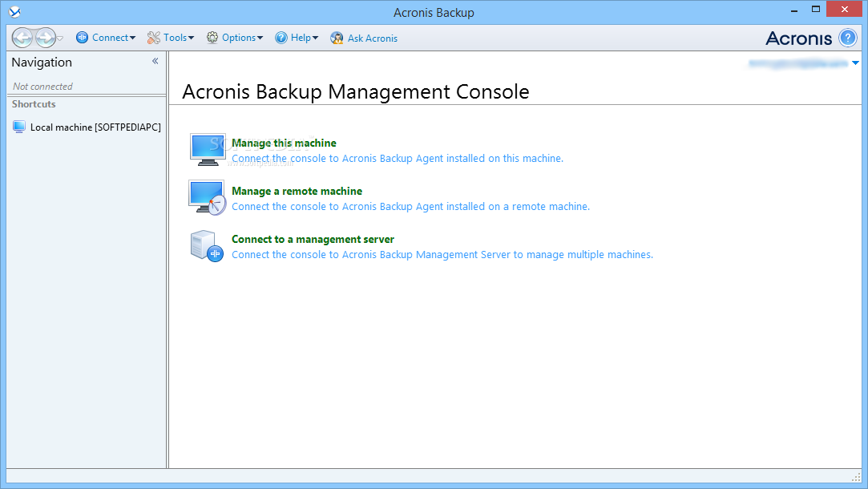Close the Acronis Backup window
This screenshot has height=489, width=868.
[x=844, y=10]
